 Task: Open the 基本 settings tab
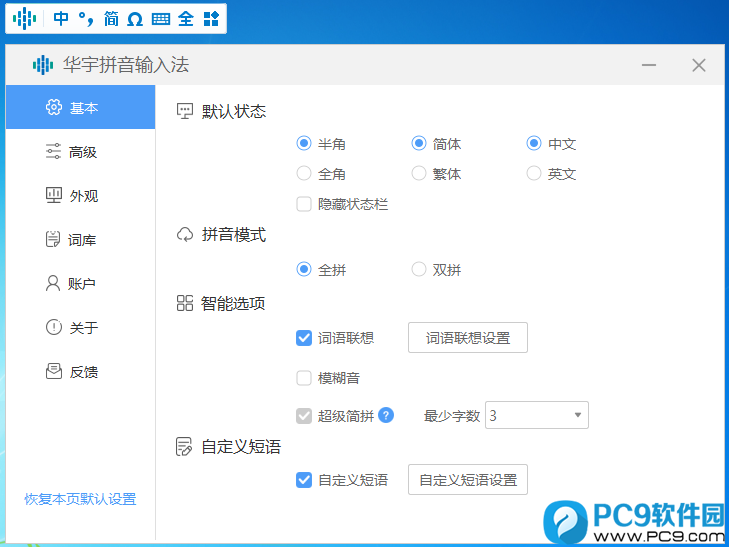80,107
